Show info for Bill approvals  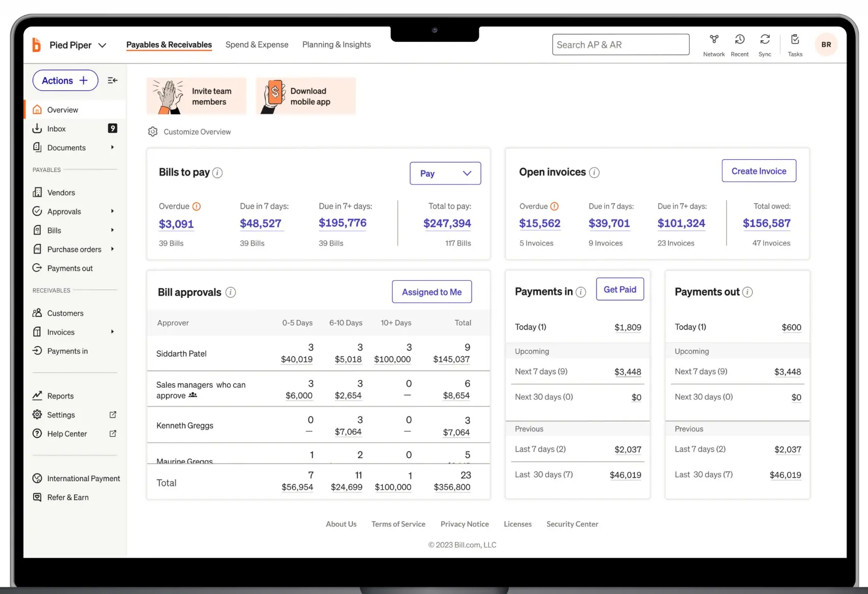231,292
